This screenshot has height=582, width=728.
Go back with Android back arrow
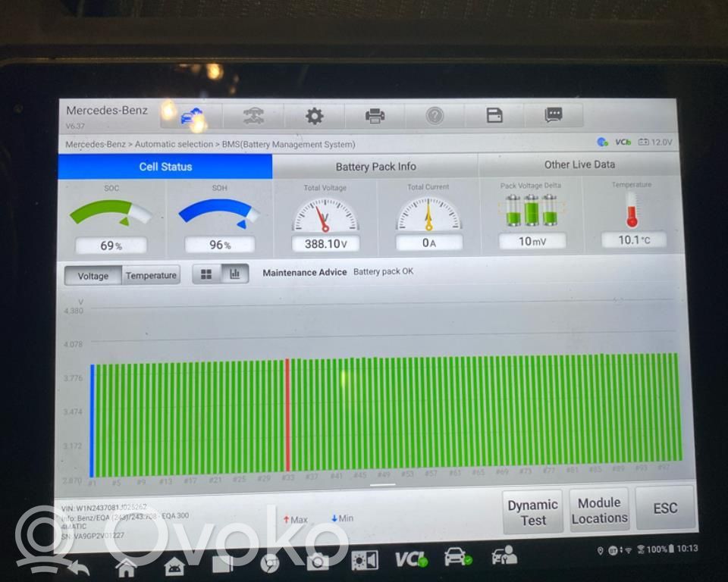pos(79,568)
